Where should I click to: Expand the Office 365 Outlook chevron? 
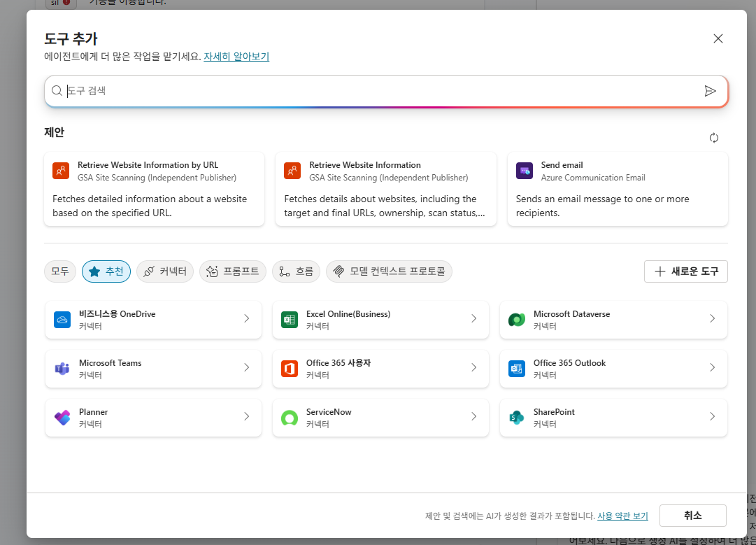(x=712, y=367)
